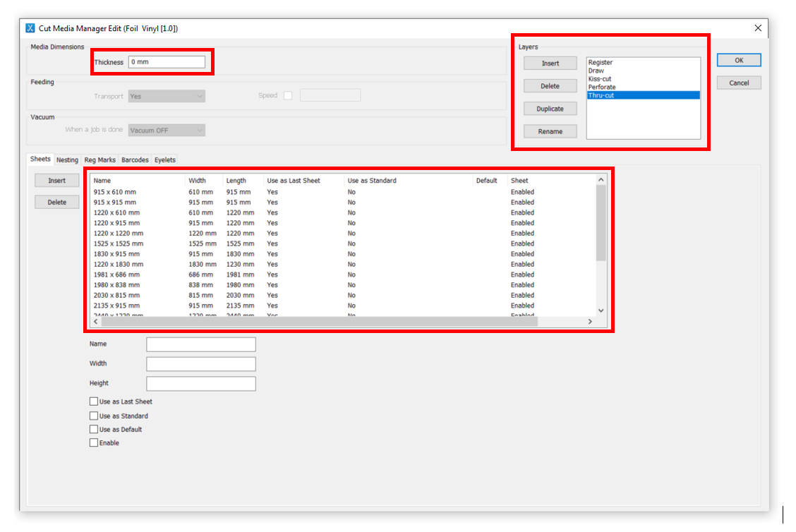
Task: Click Delete in the Layers panel
Action: pyautogui.click(x=550, y=86)
